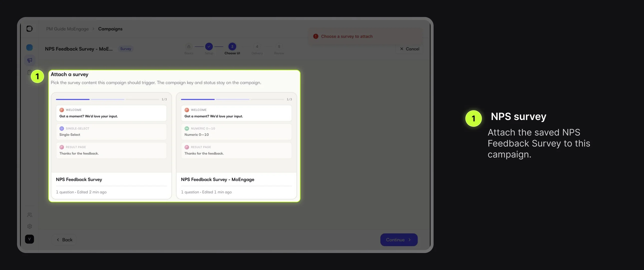644x270 pixels.
Task: Click the progress bar in NPS Feedback Survey preview
Action: click(108, 99)
